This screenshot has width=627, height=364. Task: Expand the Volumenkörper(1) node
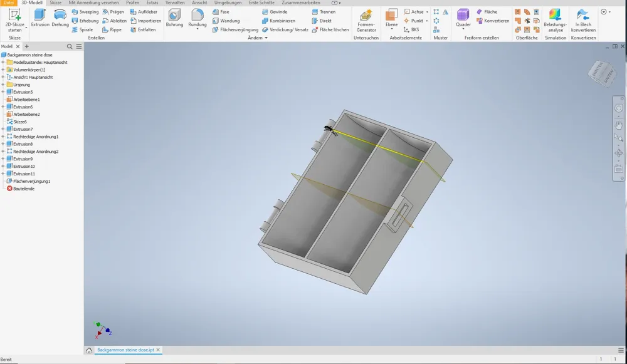[3, 70]
